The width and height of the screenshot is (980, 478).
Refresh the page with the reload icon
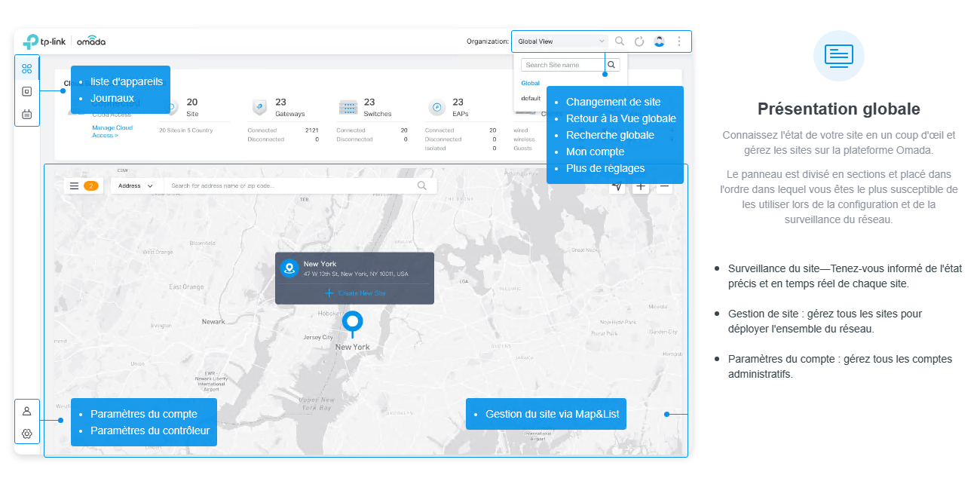639,41
